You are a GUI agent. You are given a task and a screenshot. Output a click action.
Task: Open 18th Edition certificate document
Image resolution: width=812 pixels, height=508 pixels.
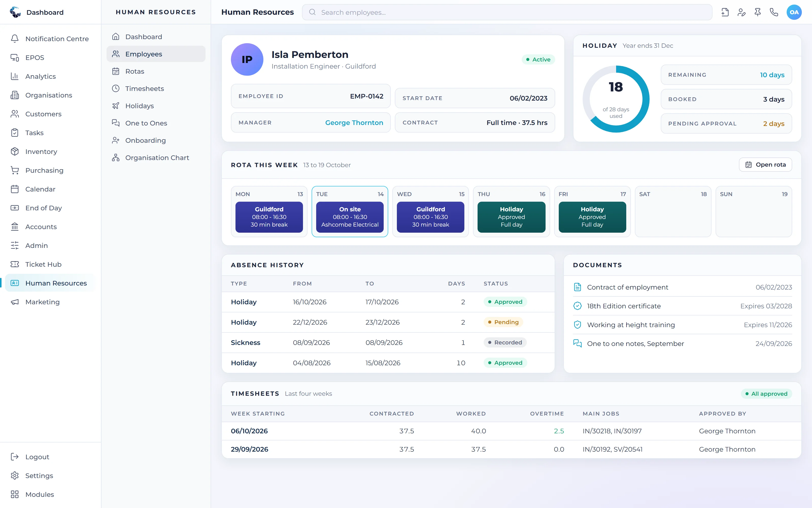point(683,306)
